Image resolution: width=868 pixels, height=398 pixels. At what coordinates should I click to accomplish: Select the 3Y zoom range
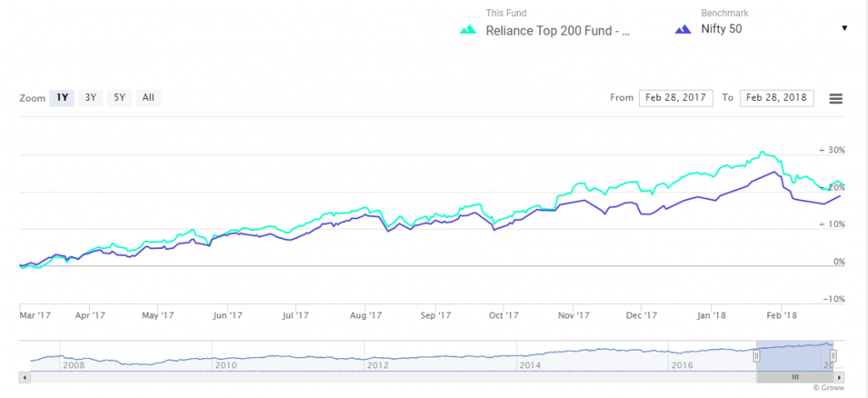tap(90, 98)
